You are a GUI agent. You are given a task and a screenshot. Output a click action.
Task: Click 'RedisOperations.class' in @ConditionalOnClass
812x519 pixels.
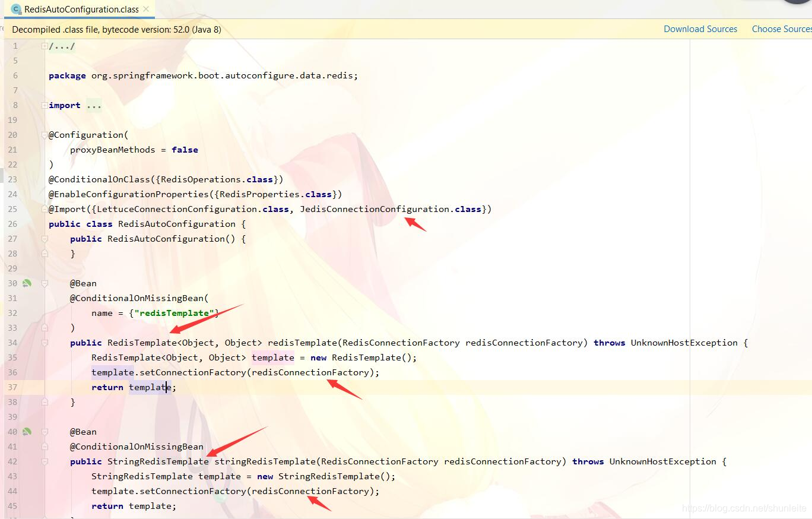pyautogui.click(x=217, y=179)
